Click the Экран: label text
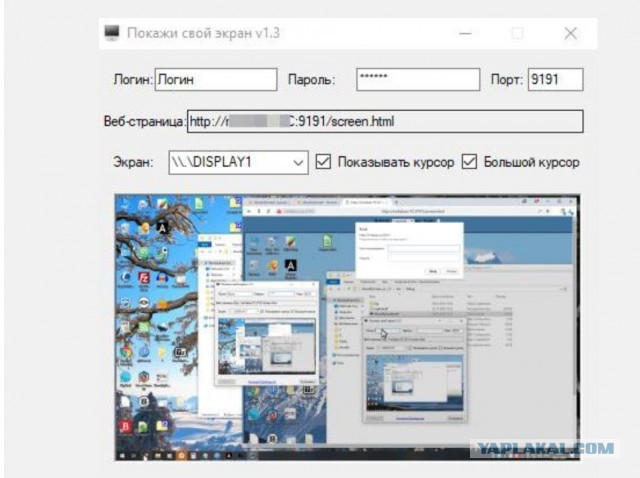640x478 pixels. pos(133,162)
